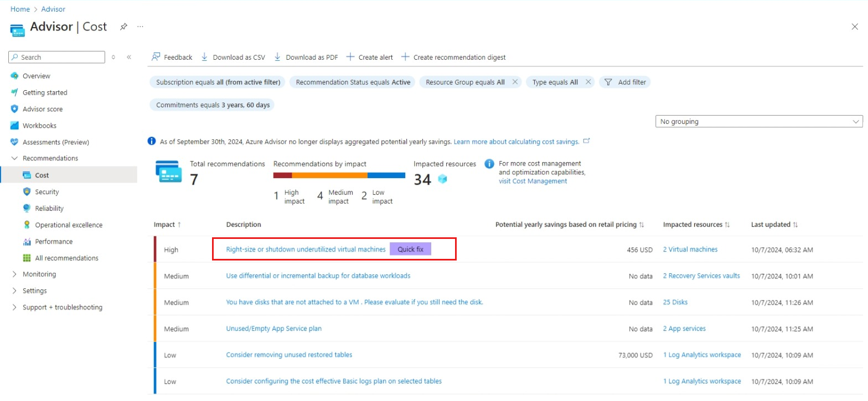Open Consider removing unused restored tables
This screenshot has height=401, width=868.
click(x=289, y=355)
